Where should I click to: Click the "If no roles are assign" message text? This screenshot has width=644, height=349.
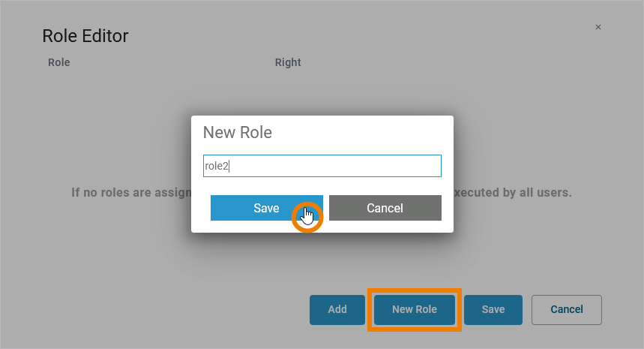coord(131,192)
